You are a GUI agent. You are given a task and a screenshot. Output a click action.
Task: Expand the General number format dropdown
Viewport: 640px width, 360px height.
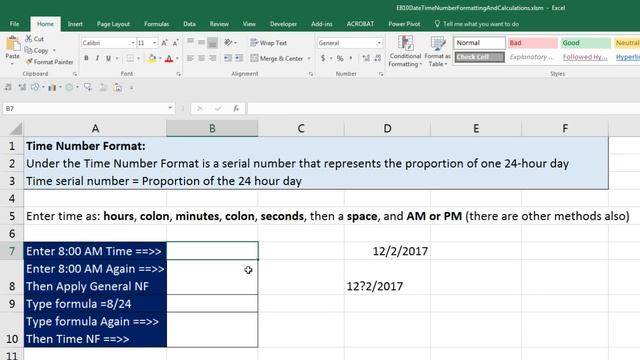pyautogui.click(x=379, y=43)
